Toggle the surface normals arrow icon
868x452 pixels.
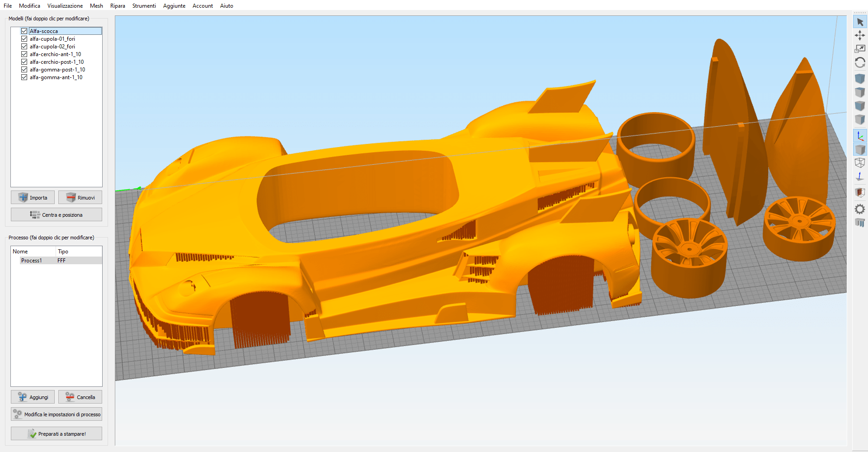tap(860, 177)
